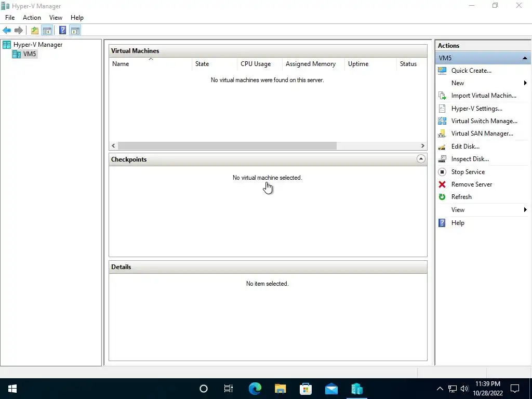Screen dimensions: 532x399
Task: Click the Import Virtual Machine icon
Action: tap(442, 96)
